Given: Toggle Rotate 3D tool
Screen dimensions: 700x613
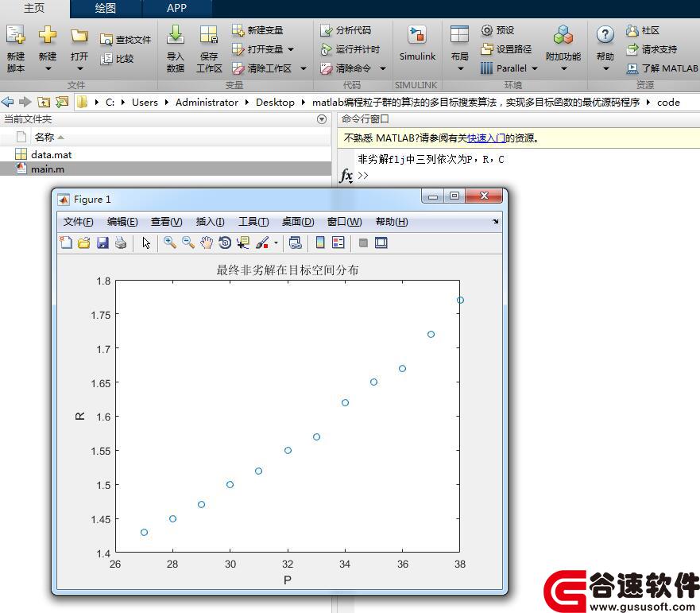Looking at the screenshot, I should tap(225, 242).
